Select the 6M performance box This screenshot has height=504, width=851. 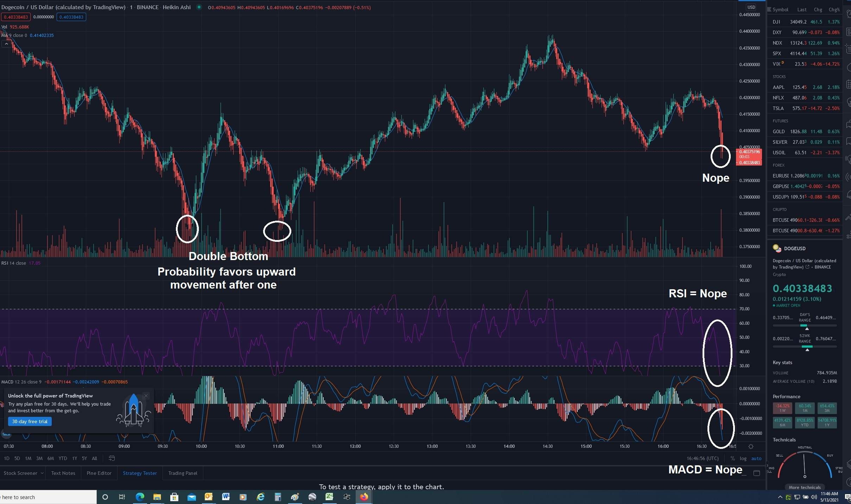[x=782, y=422]
